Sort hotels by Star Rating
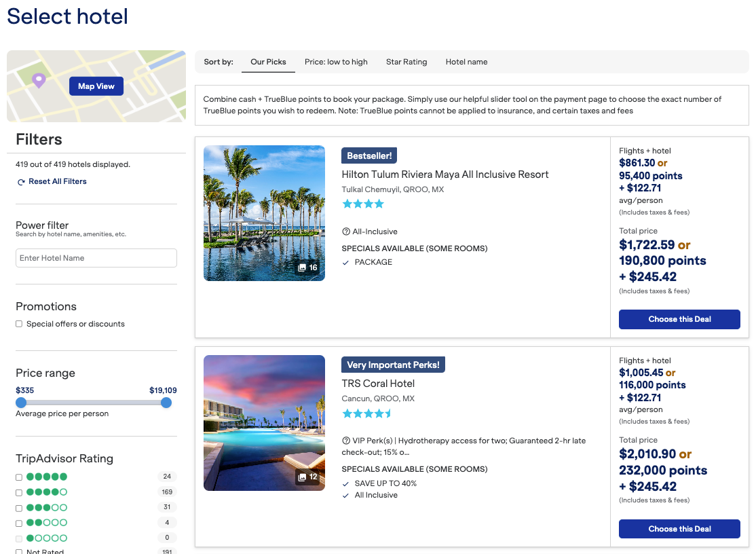 click(x=407, y=62)
